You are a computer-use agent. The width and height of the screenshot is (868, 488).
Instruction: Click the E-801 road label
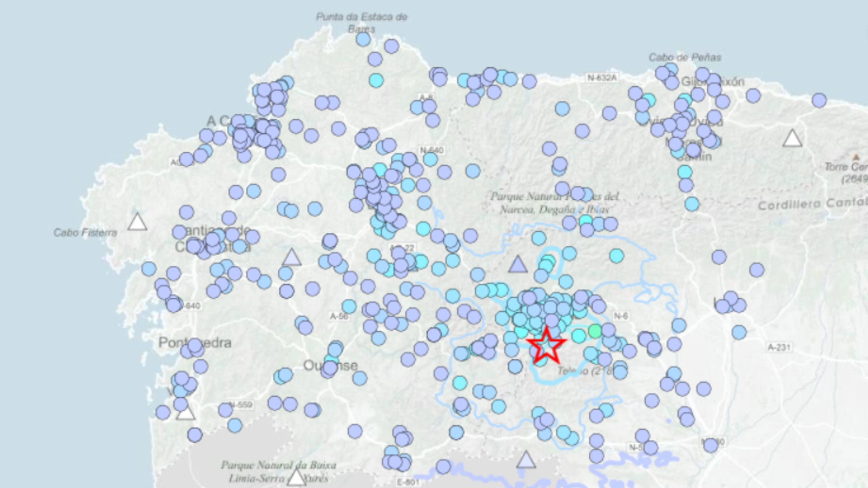tap(408, 482)
